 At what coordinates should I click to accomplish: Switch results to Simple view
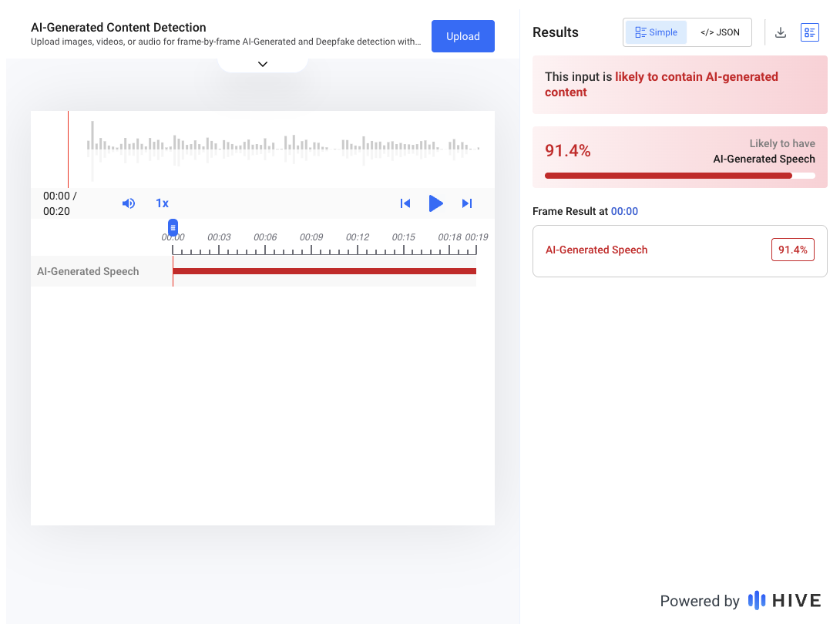click(x=656, y=32)
